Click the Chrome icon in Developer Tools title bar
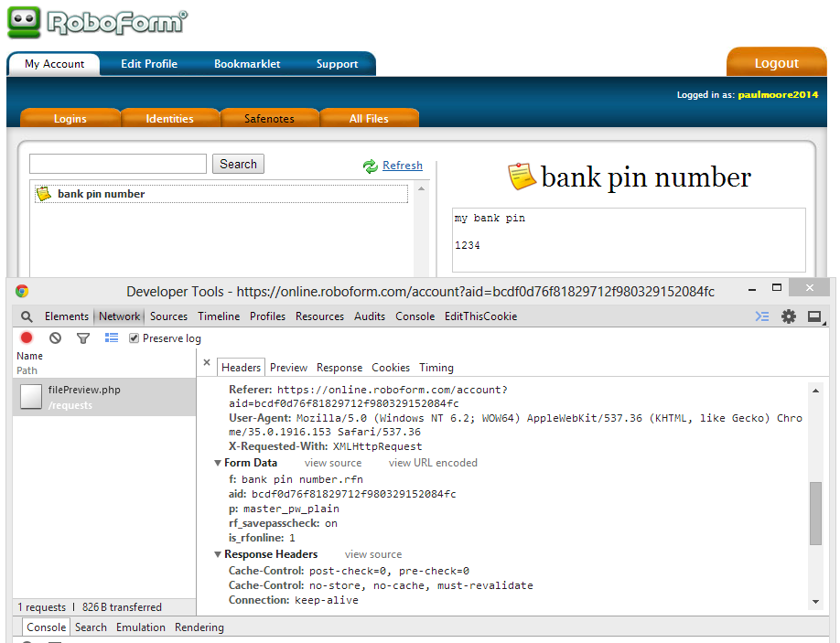 tap(22, 291)
